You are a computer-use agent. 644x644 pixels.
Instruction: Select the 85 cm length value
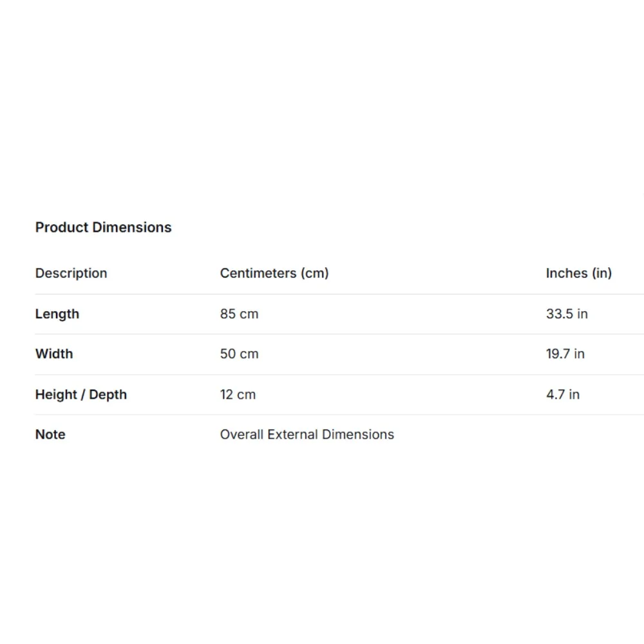click(239, 314)
